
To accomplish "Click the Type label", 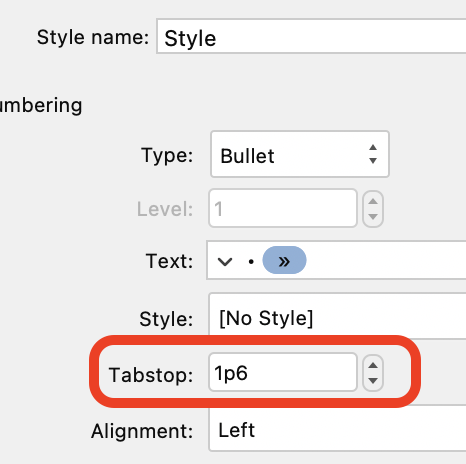I will pos(167,155).
